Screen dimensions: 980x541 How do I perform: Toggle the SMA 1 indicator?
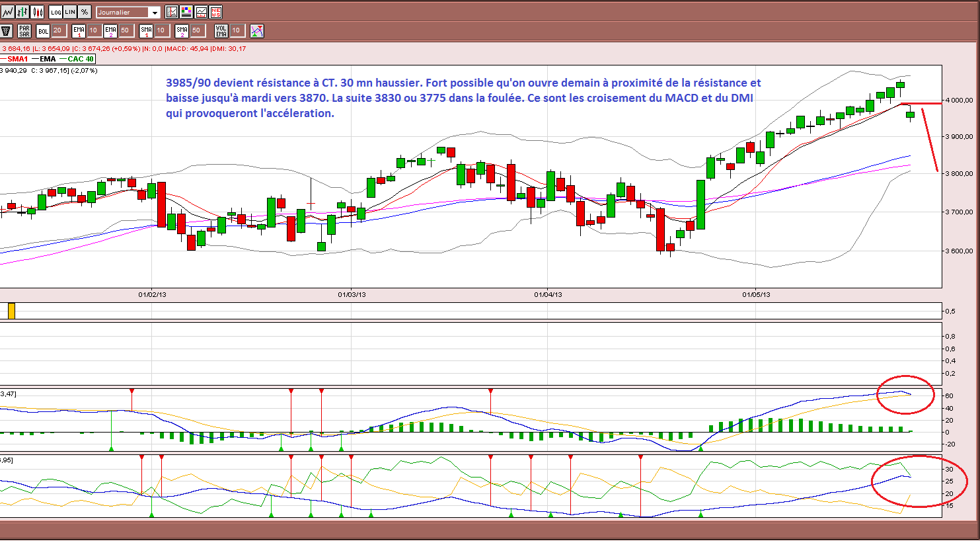coord(146,30)
